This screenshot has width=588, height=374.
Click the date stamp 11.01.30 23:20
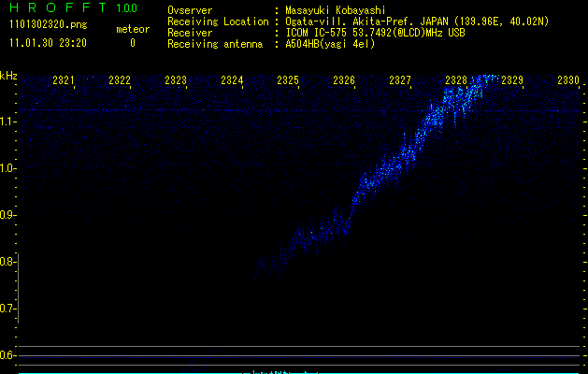pyautogui.click(x=48, y=43)
